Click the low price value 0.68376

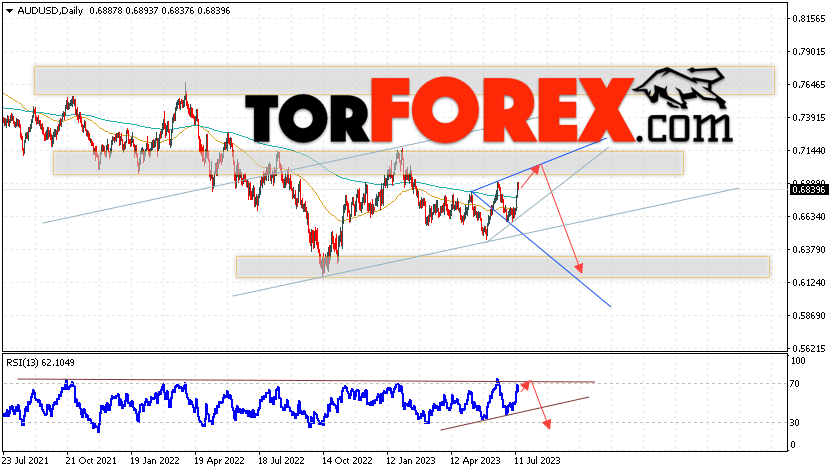point(178,11)
